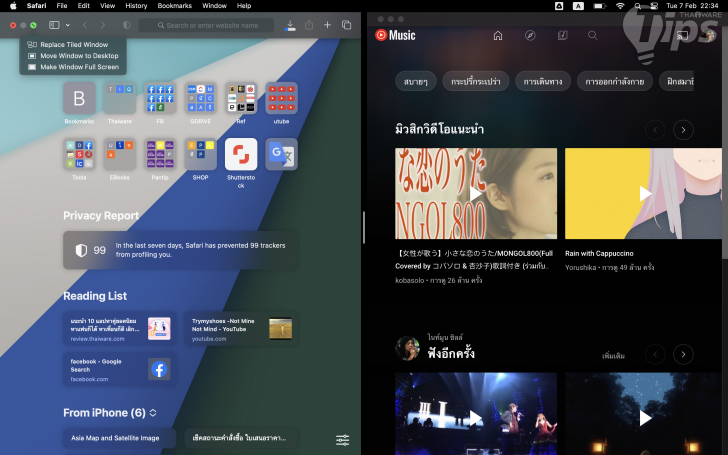Open the Apple menu

[13, 6]
